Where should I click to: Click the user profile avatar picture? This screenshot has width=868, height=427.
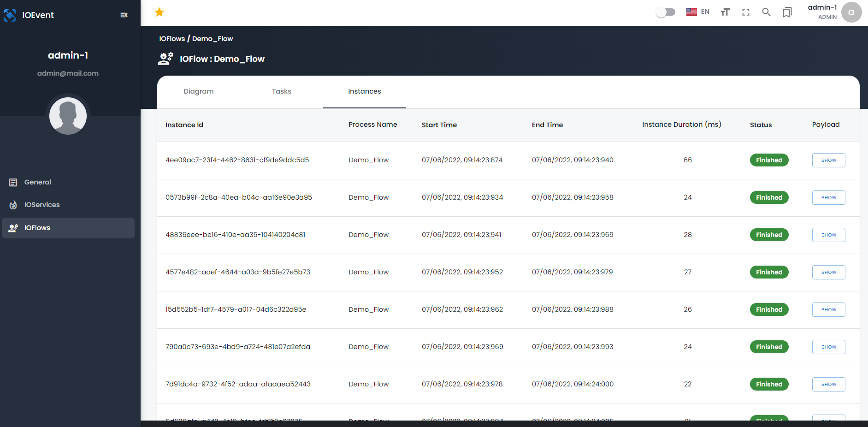coord(68,116)
